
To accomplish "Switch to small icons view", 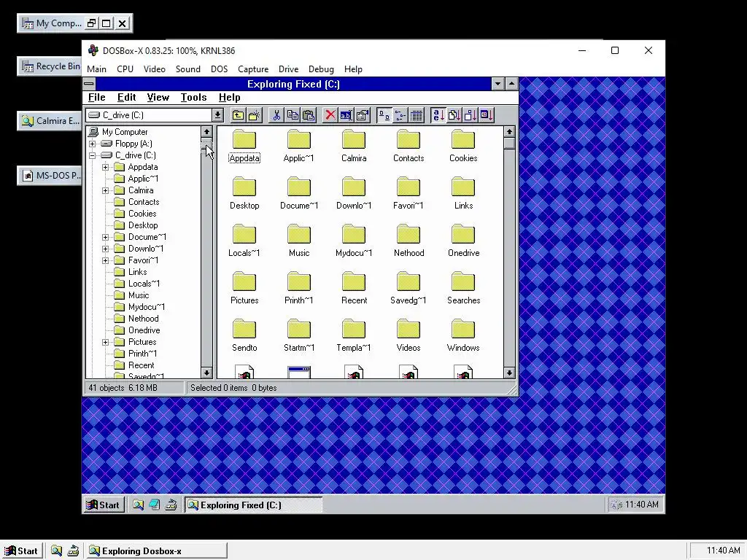I will pos(400,114).
